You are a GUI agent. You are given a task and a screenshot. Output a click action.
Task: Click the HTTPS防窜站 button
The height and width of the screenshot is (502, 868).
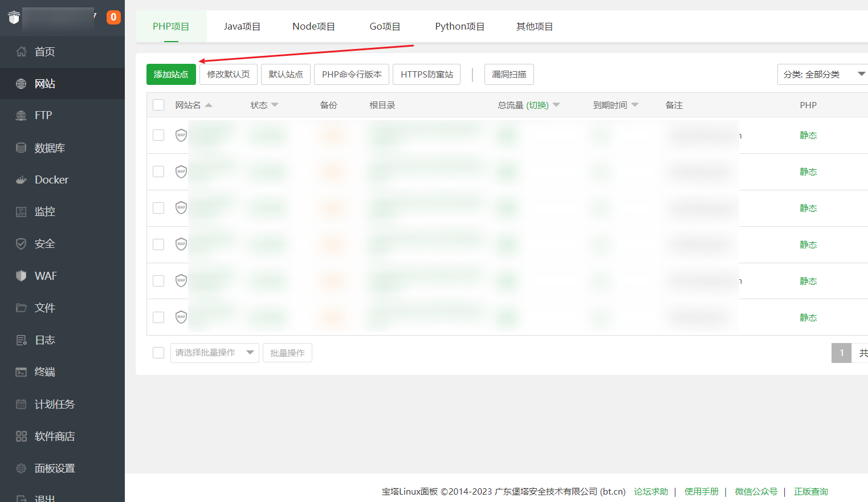click(x=427, y=75)
